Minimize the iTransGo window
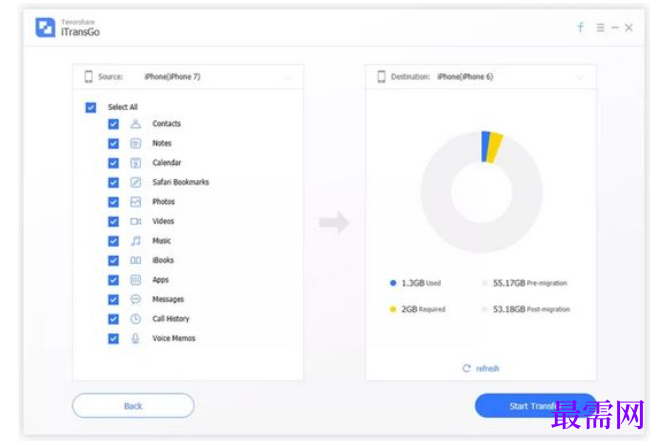 click(615, 28)
